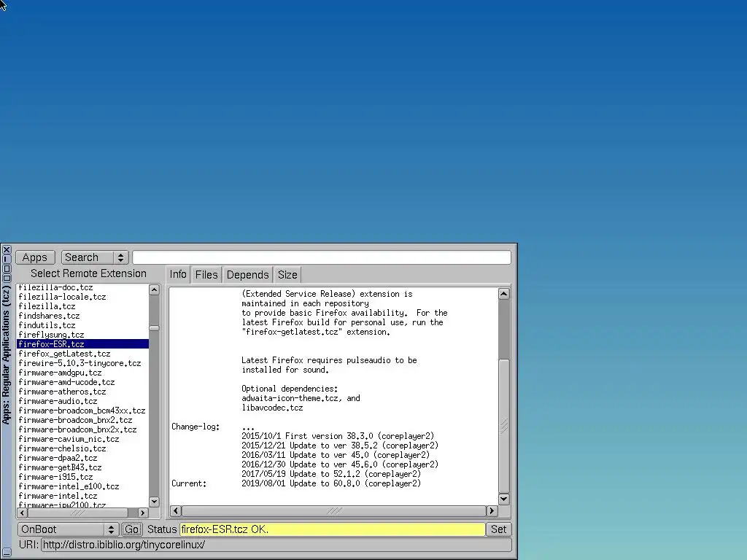This screenshot has height=560, width=747.
Task: Select firefox_getLatest.tcz extension
Action: [x=82, y=354]
